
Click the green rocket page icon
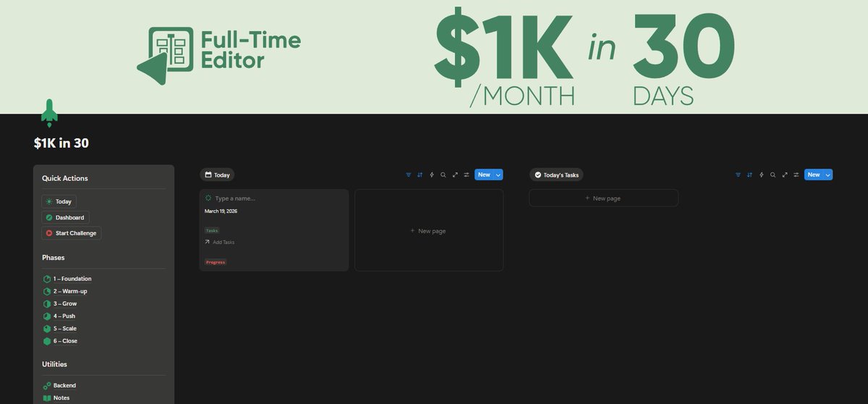49,113
